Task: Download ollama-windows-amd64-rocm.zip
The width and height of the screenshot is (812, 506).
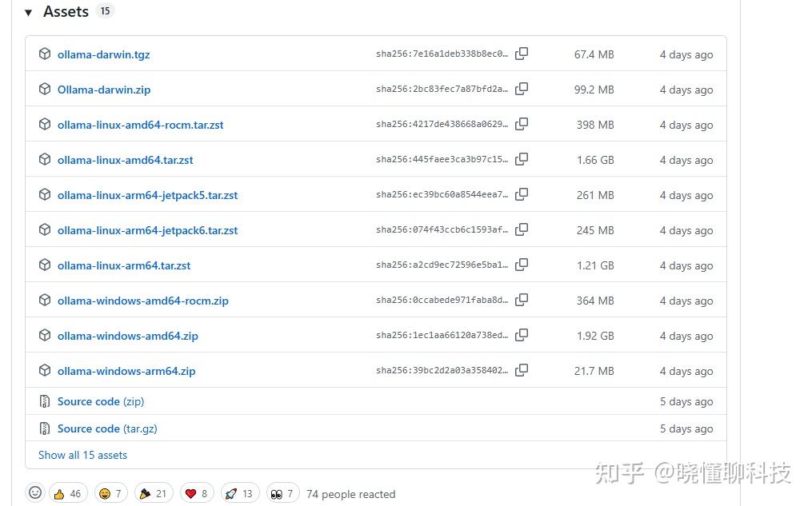Action: tap(143, 301)
